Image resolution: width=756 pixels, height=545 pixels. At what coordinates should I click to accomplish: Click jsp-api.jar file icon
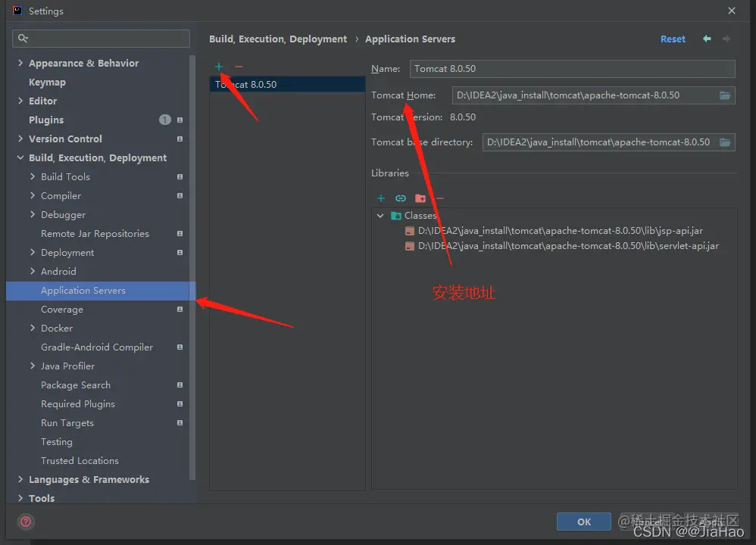point(409,231)
